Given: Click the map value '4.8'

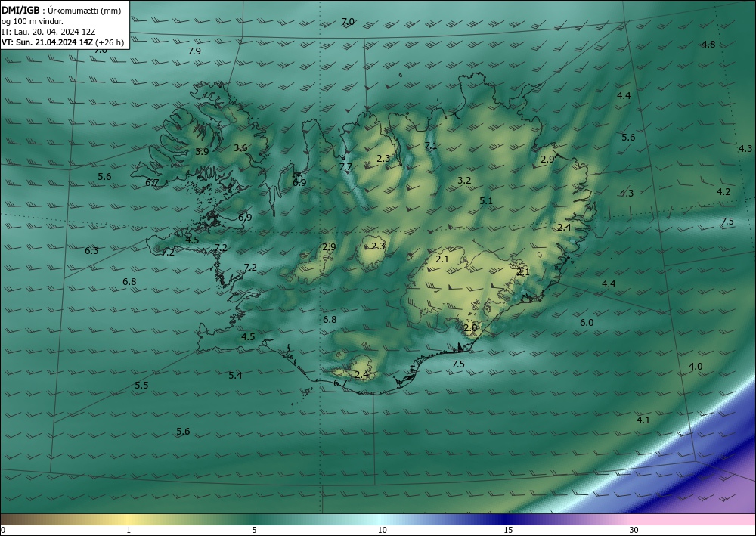Looking at the screenshot, I should tap(708, 45).
